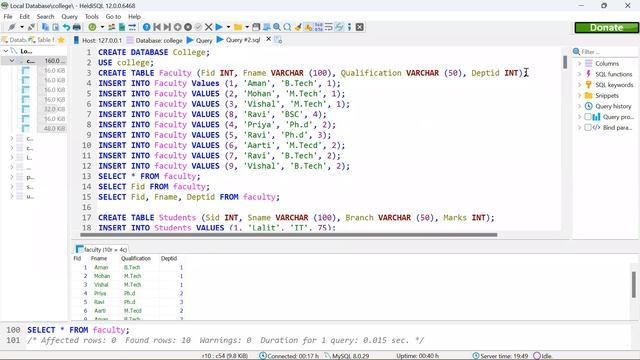Click the Delete row round icon
Screen dimensions: 640x360
pyautogui.click(x=188, y=27)
